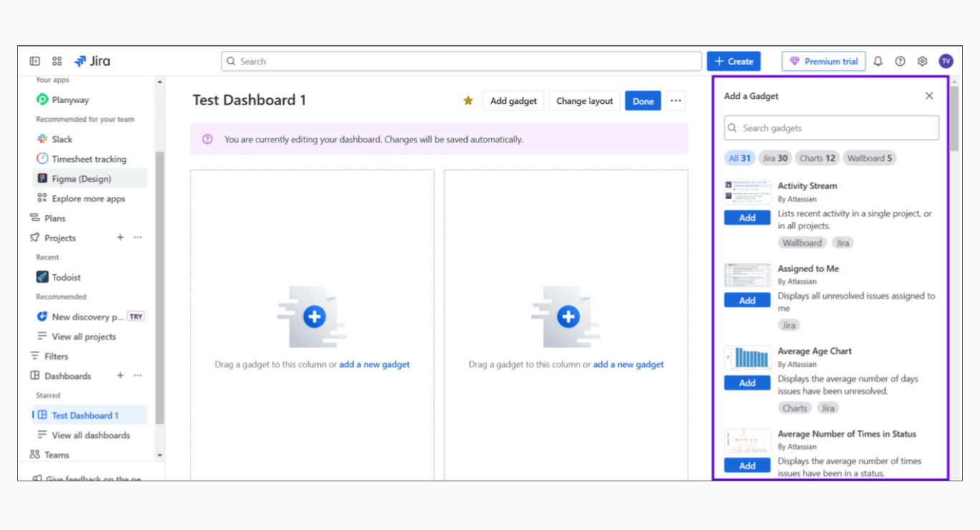This screenshot has width=980, height=530.
Task: Click the Average Age Chart thumbnail
Action: pyautogui.click(x=747, y=357)
